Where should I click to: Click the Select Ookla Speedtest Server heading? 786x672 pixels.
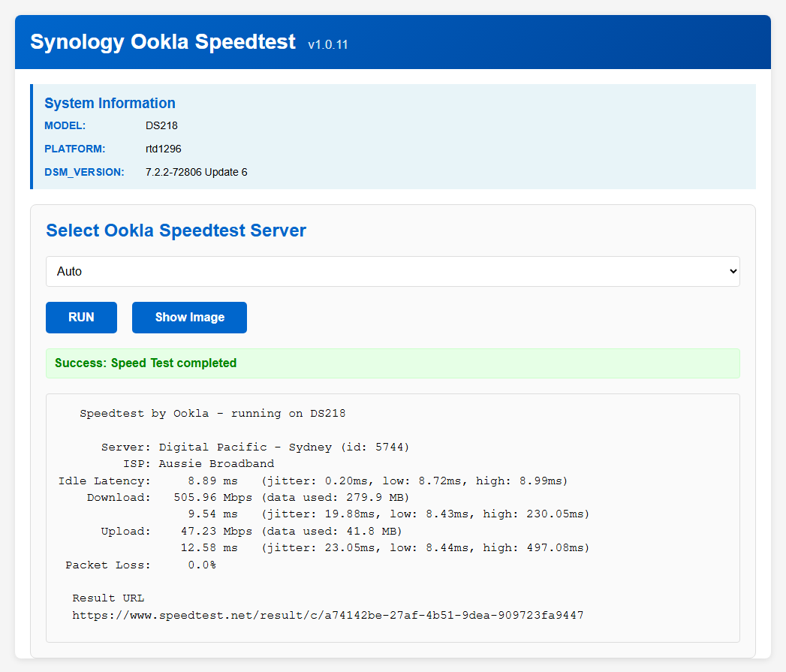176,231
